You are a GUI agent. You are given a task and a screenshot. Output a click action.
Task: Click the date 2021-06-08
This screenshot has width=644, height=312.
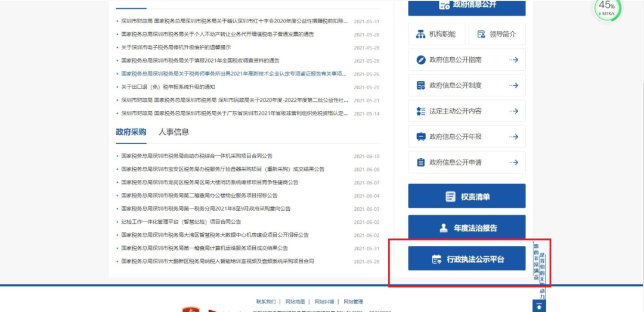(367, 169)
